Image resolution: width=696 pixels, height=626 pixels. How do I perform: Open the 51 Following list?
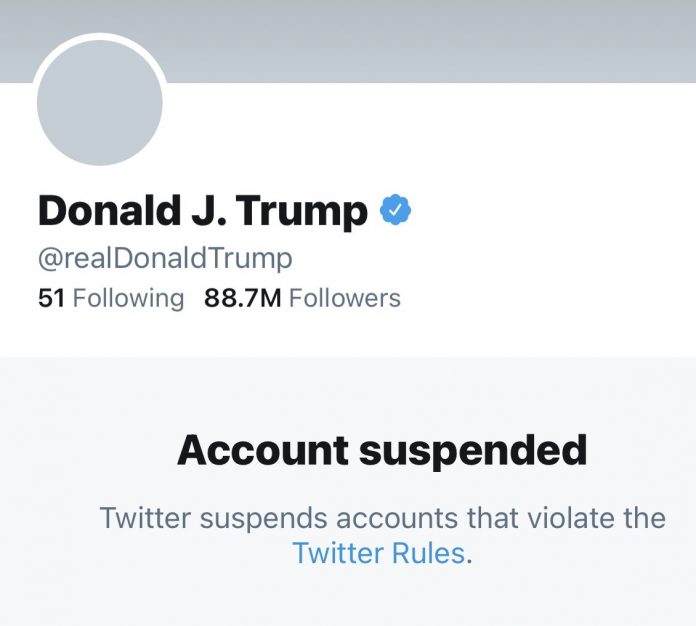(110, 298)
